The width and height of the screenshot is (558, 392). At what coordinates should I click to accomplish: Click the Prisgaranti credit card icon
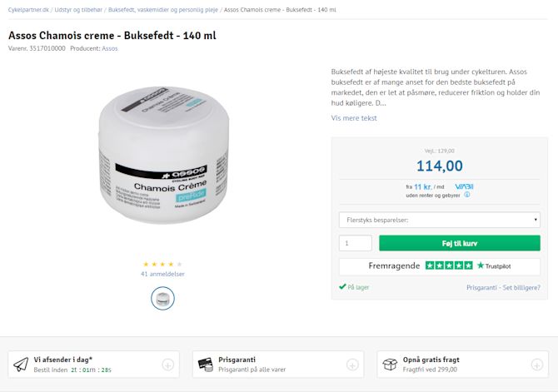(x=206, y=365)
